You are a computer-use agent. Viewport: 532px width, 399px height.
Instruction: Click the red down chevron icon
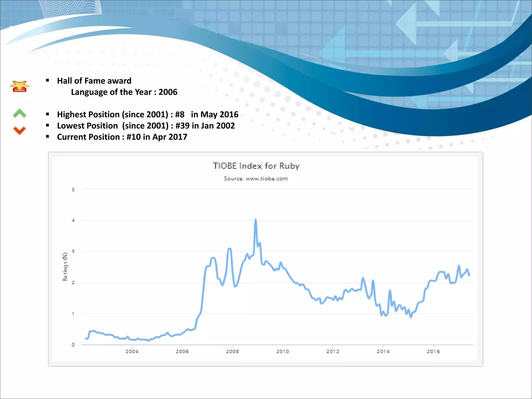pos(19,130)
